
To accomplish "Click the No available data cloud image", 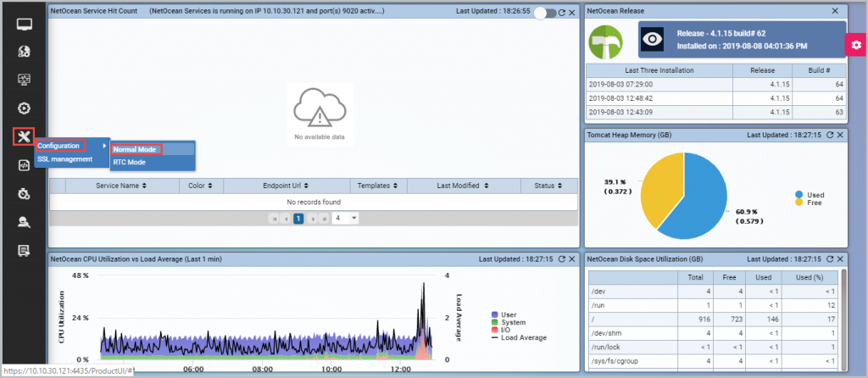I will pos(320,114).
